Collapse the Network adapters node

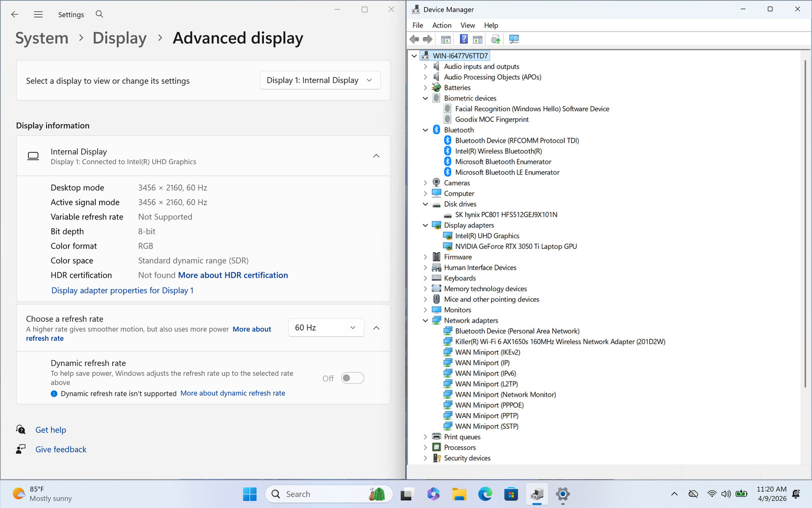coord(425,321)
